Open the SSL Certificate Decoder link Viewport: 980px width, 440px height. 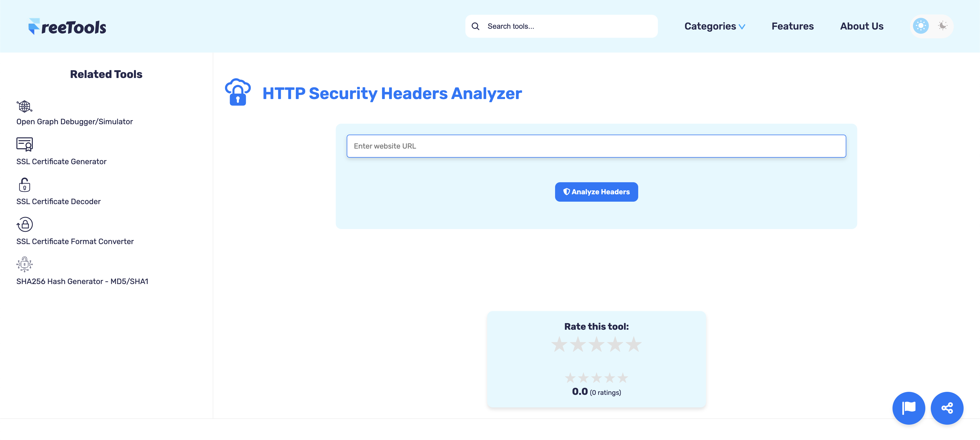point(59,201)
